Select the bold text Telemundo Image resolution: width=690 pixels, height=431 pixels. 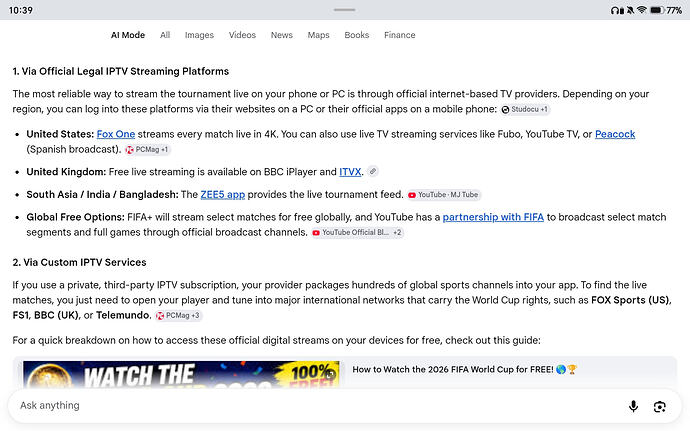point(123,315)
